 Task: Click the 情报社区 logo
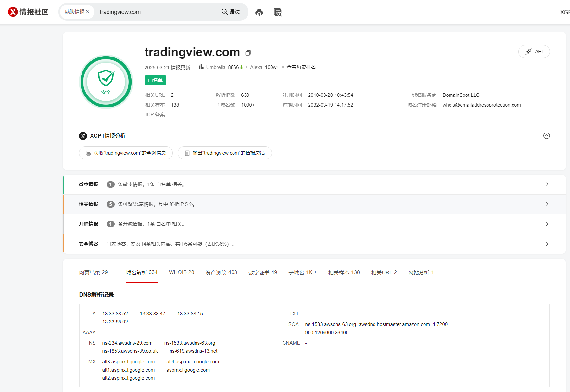tap(28, 12)
